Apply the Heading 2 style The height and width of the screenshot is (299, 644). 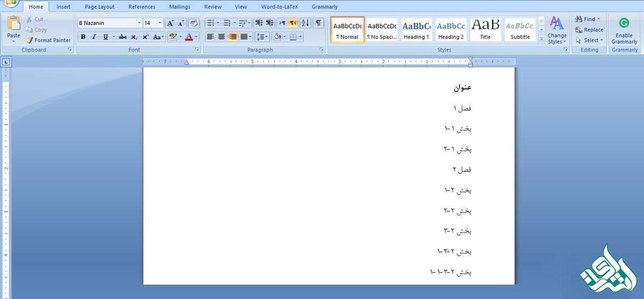pyautogui.click(x=451, y=29)
